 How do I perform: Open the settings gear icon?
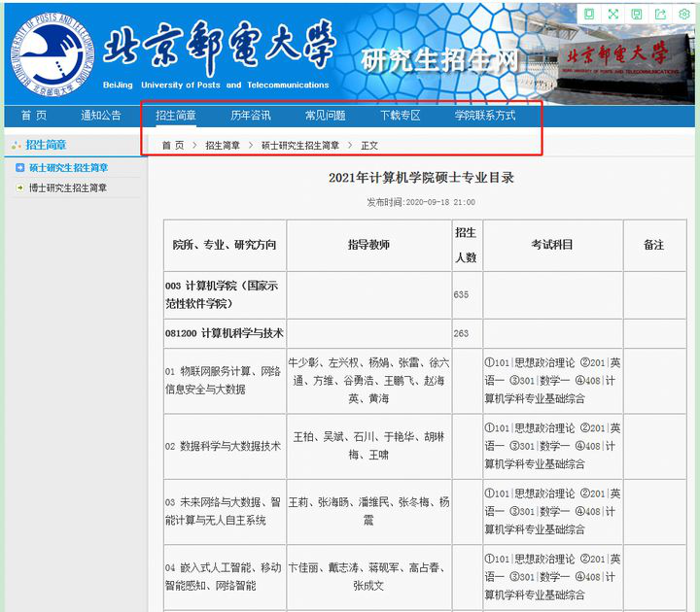pos(684,14)
